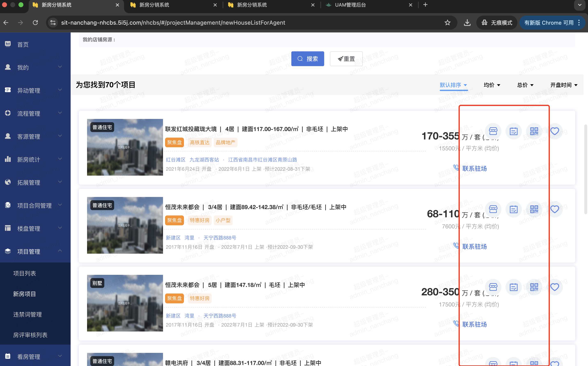Image resolution: width=588 pixels, height=366 pixels.
Task: Switch to the UAM管理后台 tab
Action: [350, 5]
